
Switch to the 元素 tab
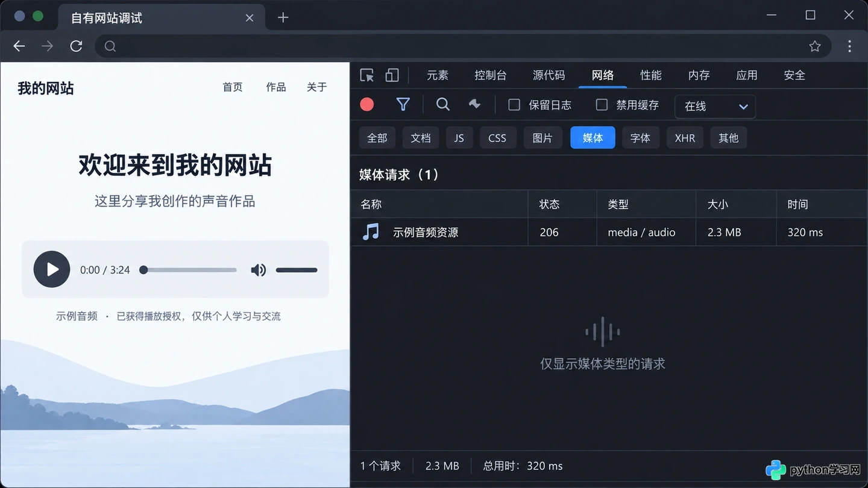coord(438,75)
